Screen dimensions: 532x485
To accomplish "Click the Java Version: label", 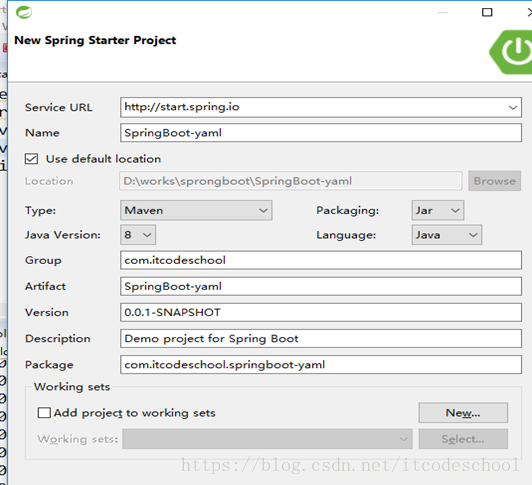I will coord(63,235).
